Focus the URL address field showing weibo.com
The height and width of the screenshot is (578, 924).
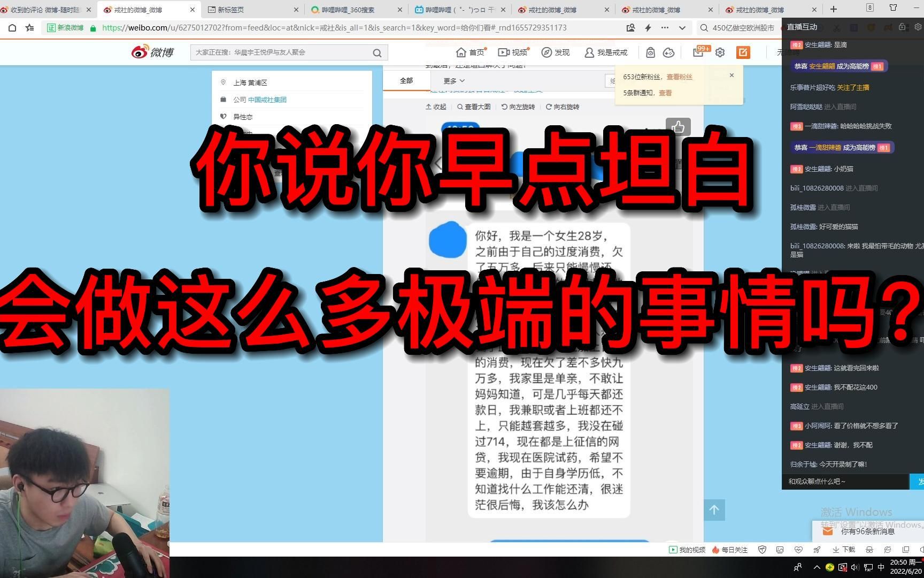coord(334,28)
